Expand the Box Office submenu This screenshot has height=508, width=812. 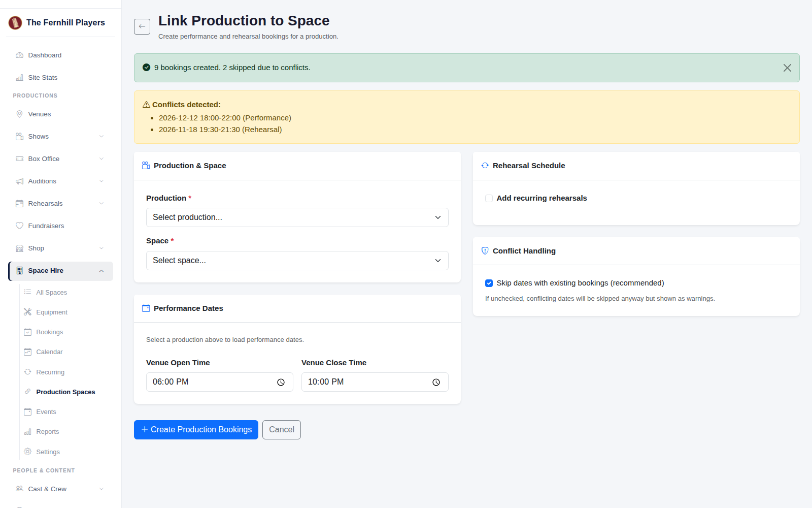click(x=101, y=159)
